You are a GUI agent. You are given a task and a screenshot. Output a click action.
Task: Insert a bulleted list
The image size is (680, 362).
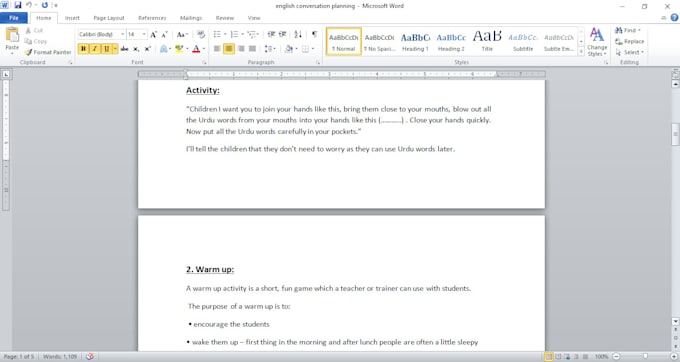pyautogui.click(x=217, y=34)
